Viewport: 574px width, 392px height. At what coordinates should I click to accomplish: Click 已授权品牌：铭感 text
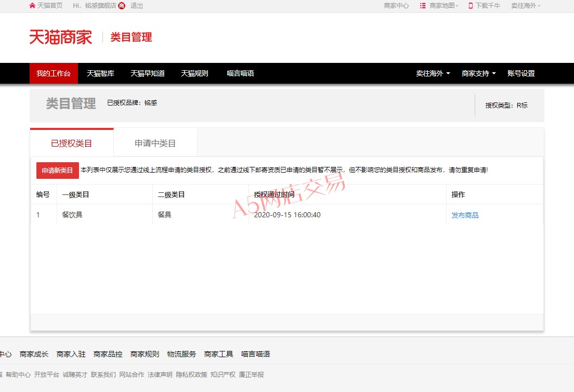pyautogui.click(x=132, y=103)
